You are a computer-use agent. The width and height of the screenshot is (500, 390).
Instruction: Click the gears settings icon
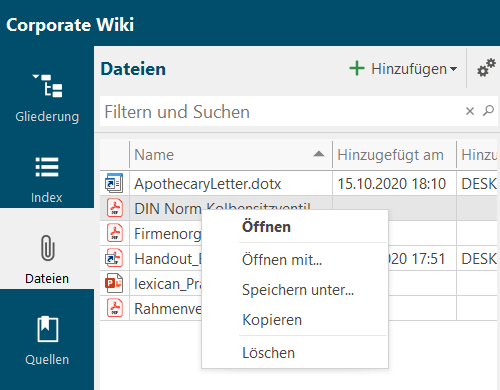486,68
